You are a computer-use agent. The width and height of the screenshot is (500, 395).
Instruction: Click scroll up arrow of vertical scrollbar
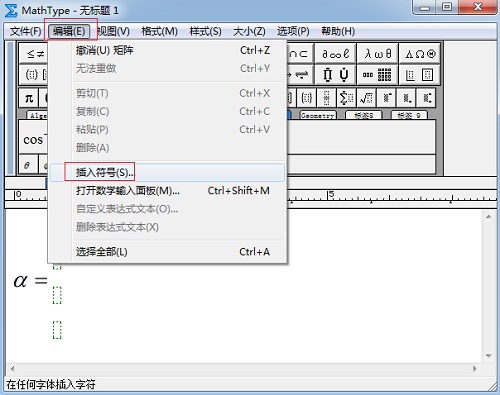(489, 217)
